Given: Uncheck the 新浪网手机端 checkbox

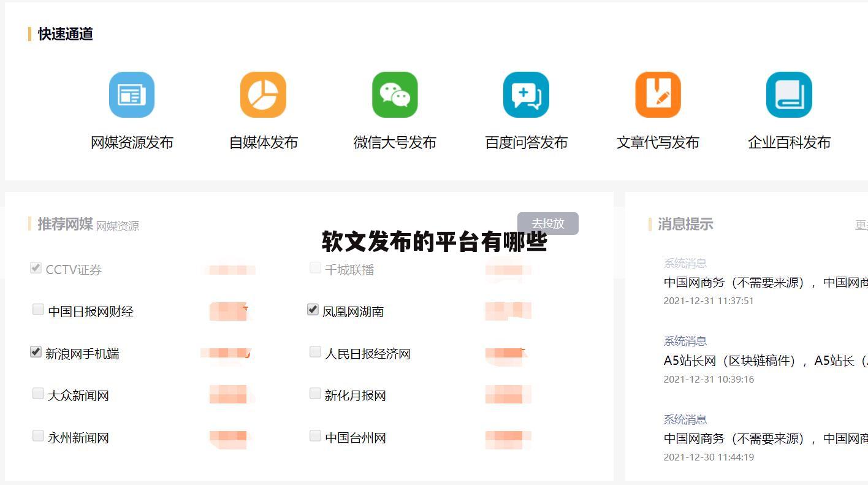Looking at the screenshot, I should (x=35, y=351).
